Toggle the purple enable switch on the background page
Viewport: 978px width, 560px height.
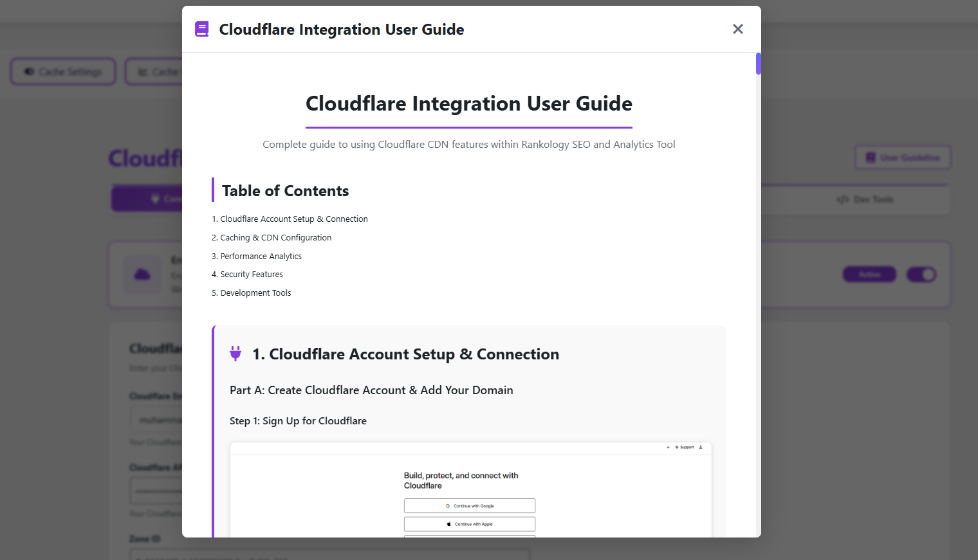[921, 275]
